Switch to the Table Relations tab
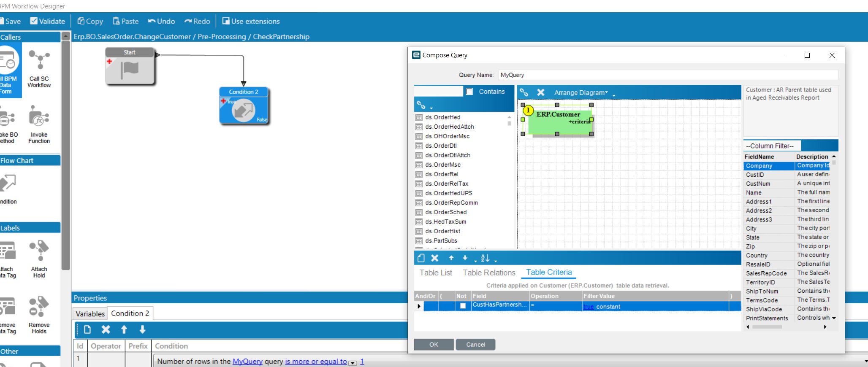Screen dimensions: 868x367 pos(489,273)
